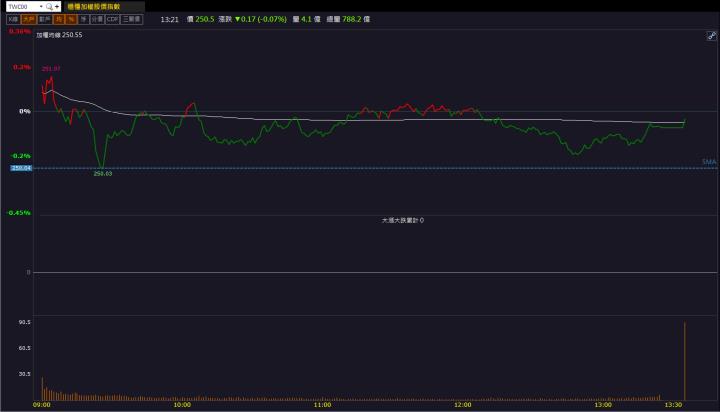Click the 09:00 time axis label

(42, 405)
